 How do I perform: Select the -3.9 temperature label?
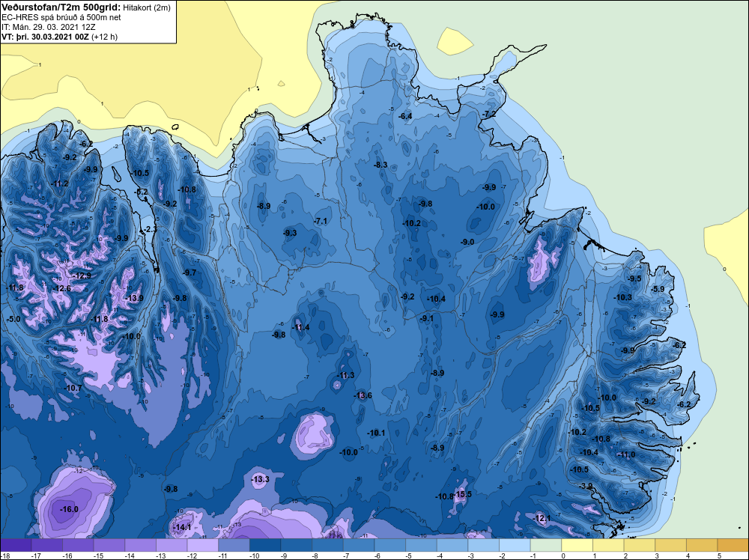[x=586, y=486]
